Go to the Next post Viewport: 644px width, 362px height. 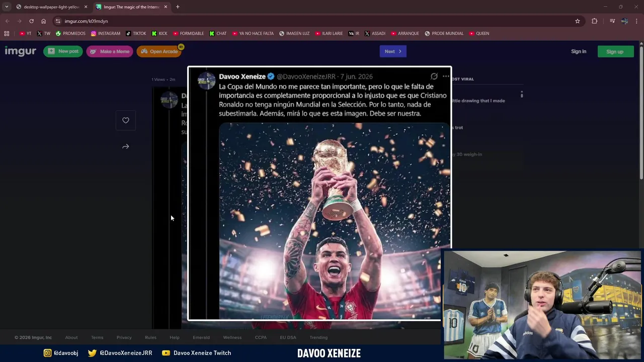393,51
